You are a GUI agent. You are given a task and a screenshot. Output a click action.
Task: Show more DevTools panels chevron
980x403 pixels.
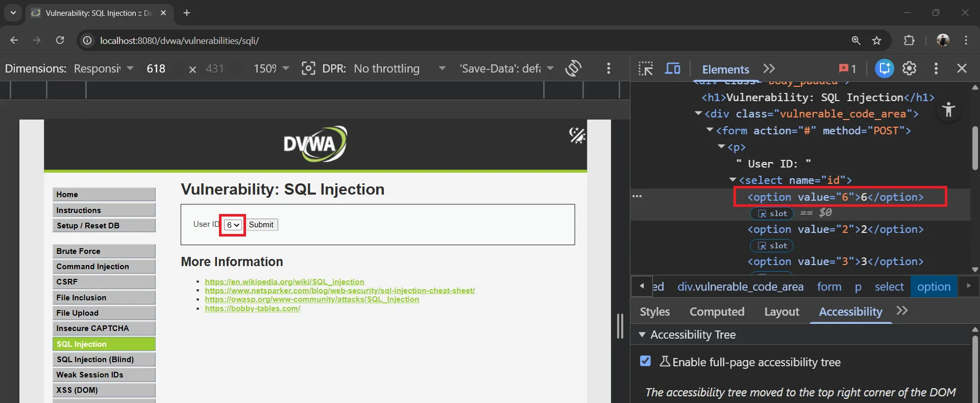tap(769, 68)
